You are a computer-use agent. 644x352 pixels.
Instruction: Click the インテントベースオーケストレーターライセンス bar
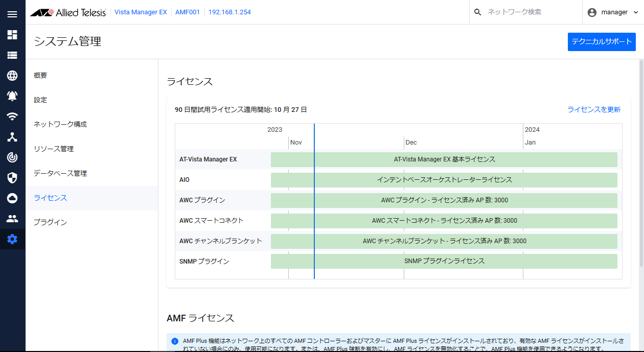tap(444, 180)
